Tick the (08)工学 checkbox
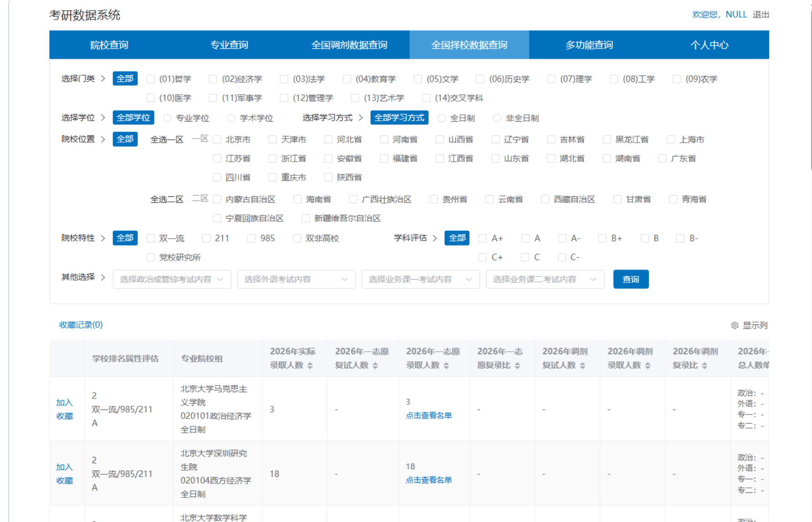This screenshot has height=522, width=812. click(x=614, y=79)
